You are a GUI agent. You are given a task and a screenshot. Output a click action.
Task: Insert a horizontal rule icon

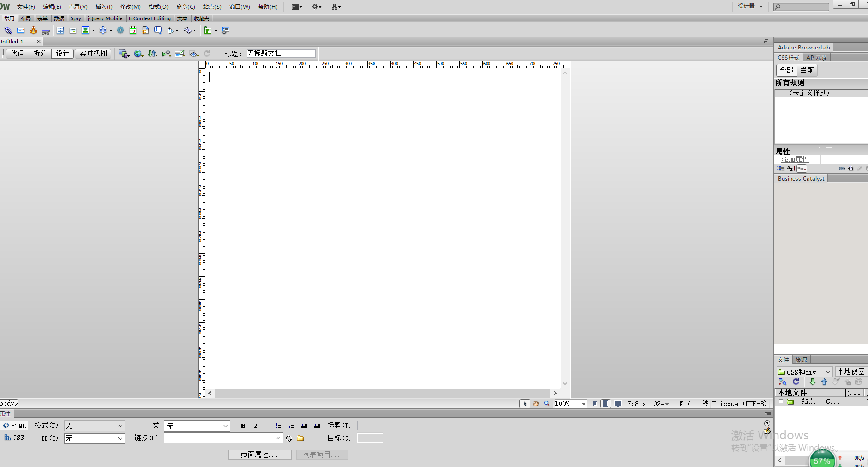click(x=46, y=30)
